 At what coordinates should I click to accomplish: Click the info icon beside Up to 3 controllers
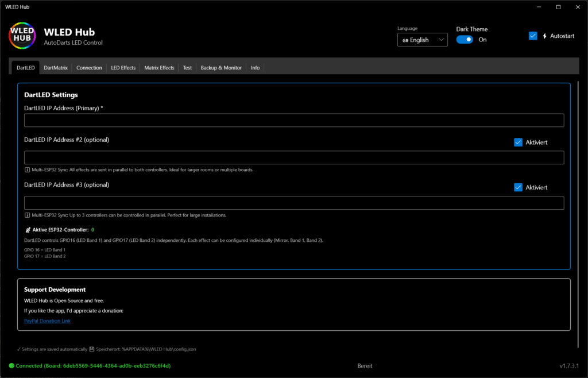click(27, 215)
